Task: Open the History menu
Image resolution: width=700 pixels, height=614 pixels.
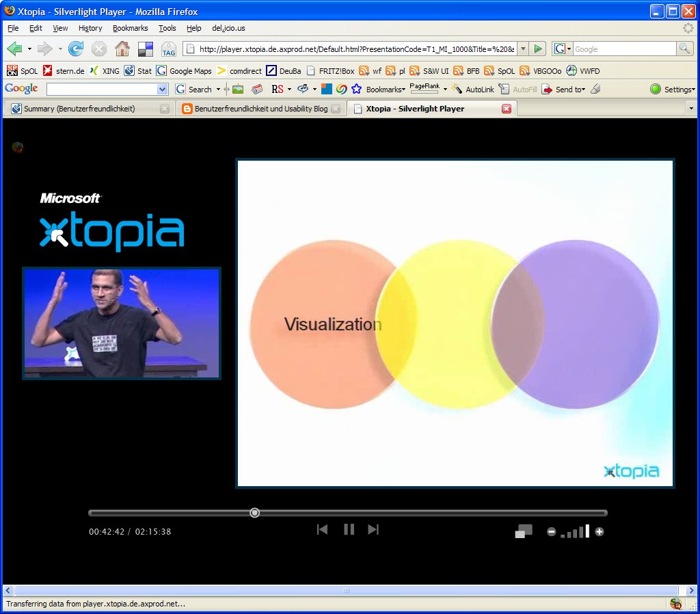Action: point(90,28)
